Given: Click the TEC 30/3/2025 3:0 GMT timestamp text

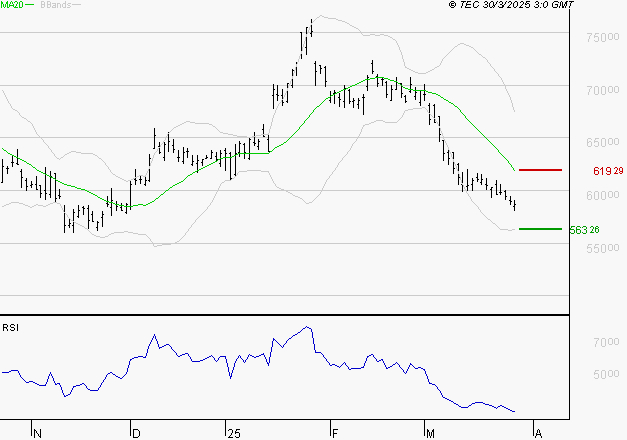Looking at the screenshot, I should [511, 5].
